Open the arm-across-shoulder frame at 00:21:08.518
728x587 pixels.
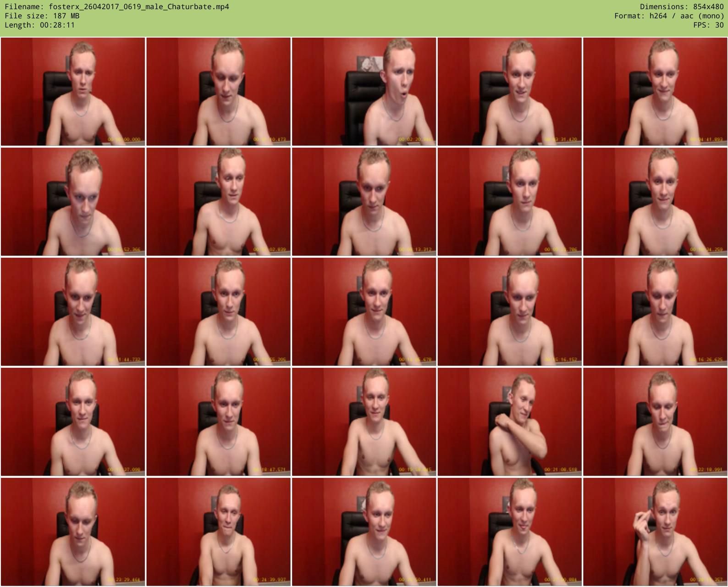click(x=509, y=422)
